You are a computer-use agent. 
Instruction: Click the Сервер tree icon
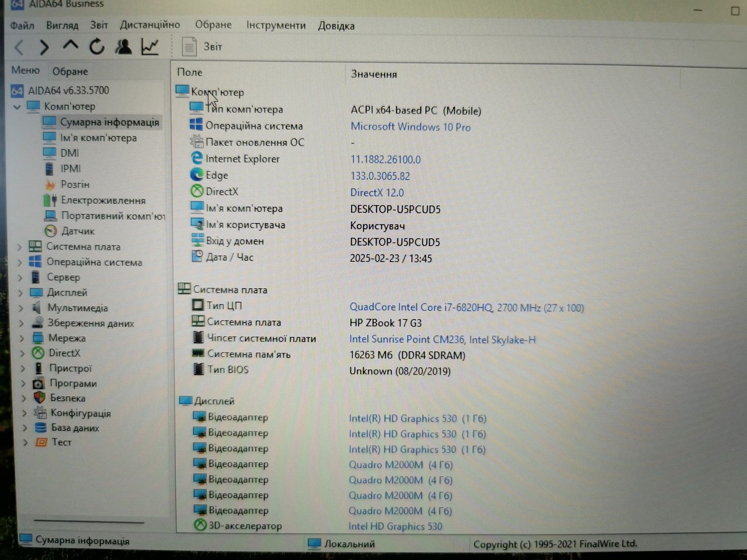coord(36,277)
